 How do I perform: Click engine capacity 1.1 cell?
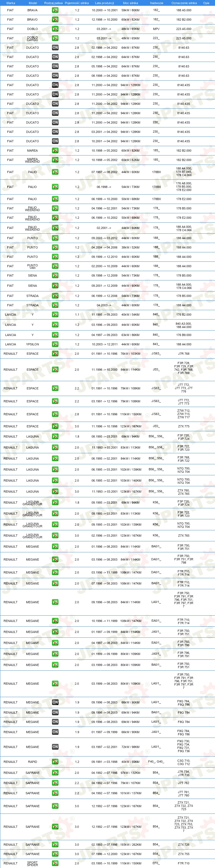coord(77,315)
